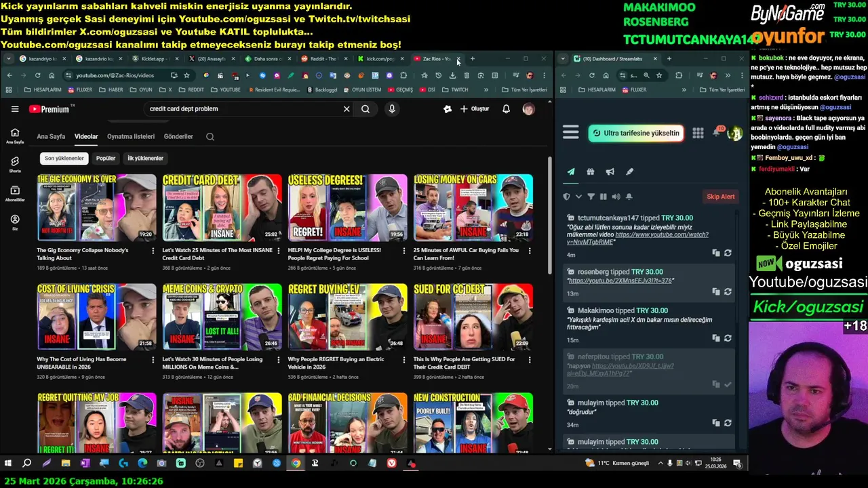Open the HESAPLARIM bookmark folder in YouTube window
Image resolution: width=868 pixels, height=488 pixels.
[x=42, y=89]
